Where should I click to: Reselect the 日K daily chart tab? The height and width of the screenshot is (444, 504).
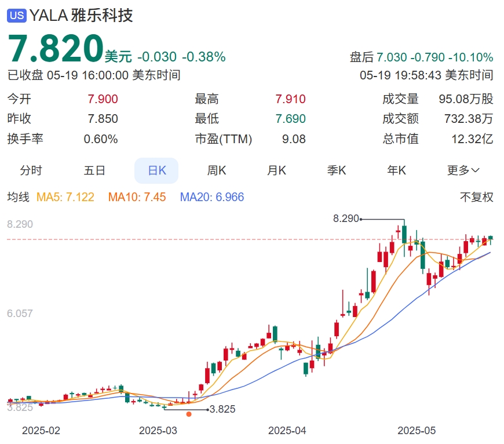click(x=156, y=170)
